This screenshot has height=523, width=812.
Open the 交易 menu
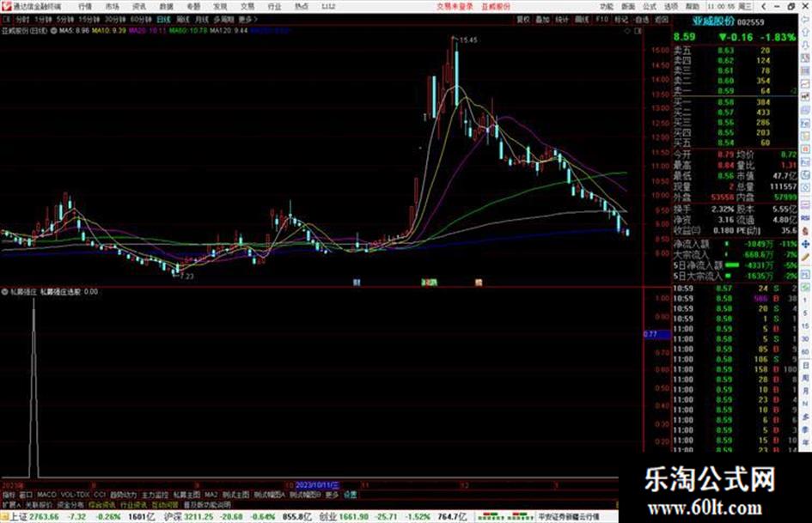click(x=247, y=6)
